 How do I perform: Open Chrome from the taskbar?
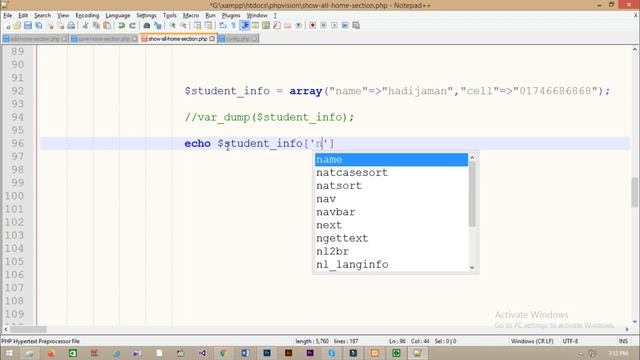click(x=223, y=353)
